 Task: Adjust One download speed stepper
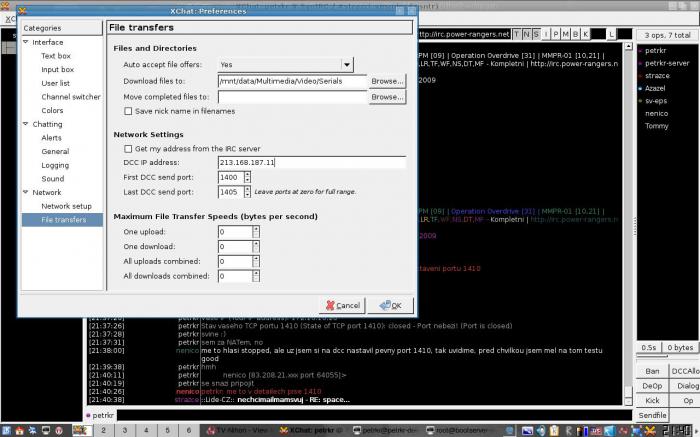coord(256,246)
